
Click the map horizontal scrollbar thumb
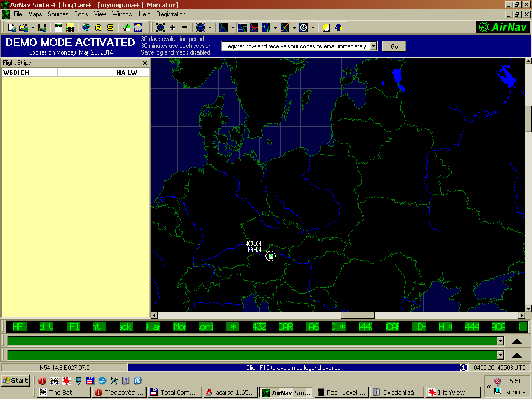358,315
